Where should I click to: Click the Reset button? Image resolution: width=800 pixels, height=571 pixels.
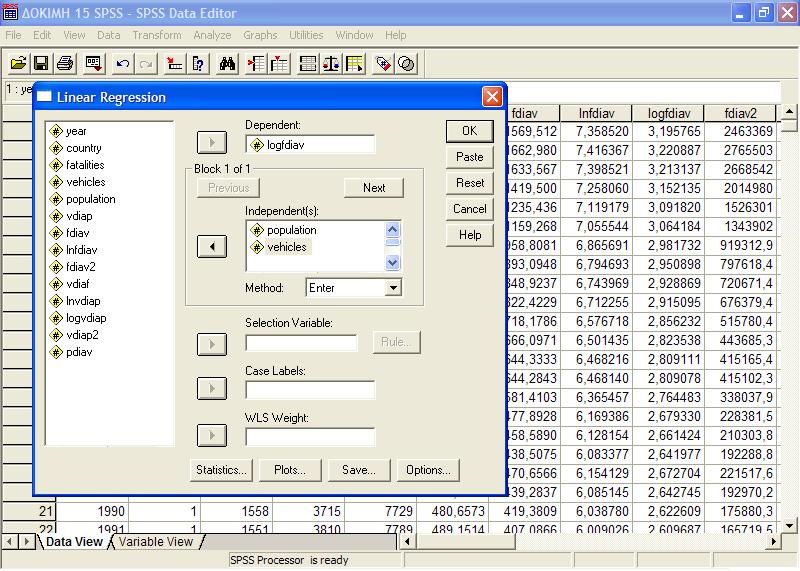pyautogui.click(x=469, y=183)
